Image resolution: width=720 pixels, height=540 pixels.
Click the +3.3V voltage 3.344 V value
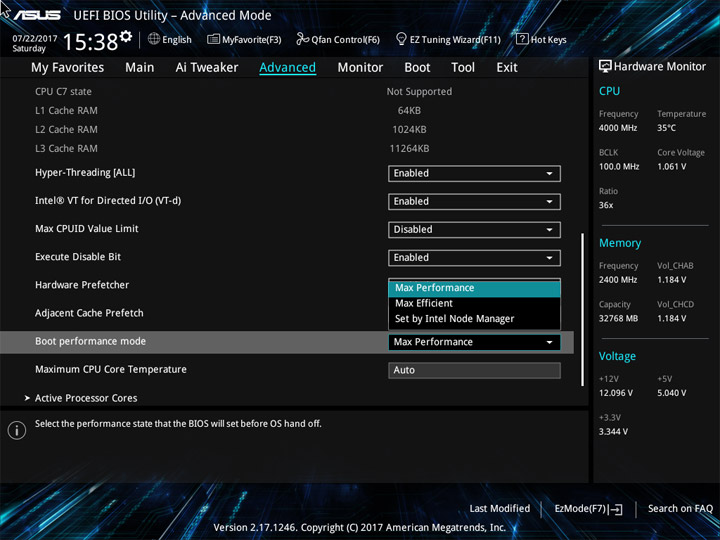tap(613, 432)
